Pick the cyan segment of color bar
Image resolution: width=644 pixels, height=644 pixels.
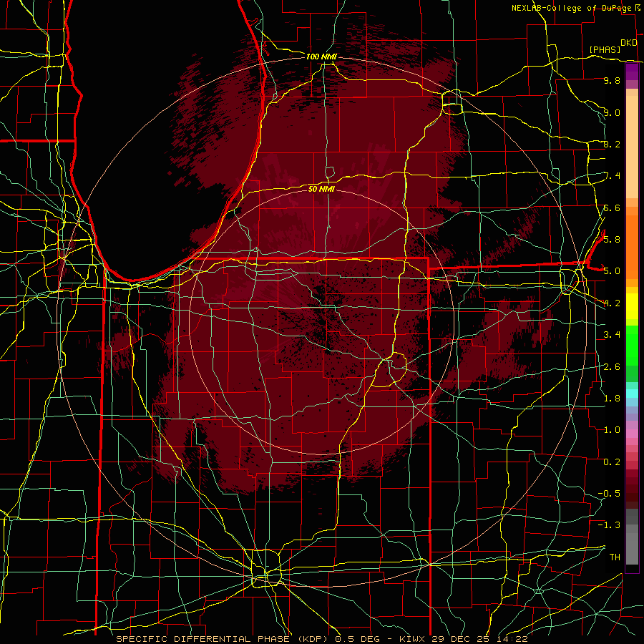tap(632, 394)
